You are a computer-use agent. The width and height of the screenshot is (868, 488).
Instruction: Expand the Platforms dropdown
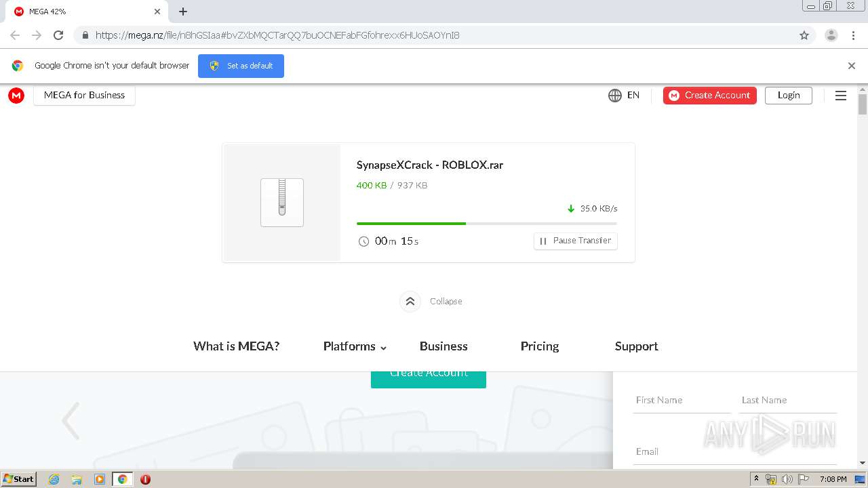355,346
